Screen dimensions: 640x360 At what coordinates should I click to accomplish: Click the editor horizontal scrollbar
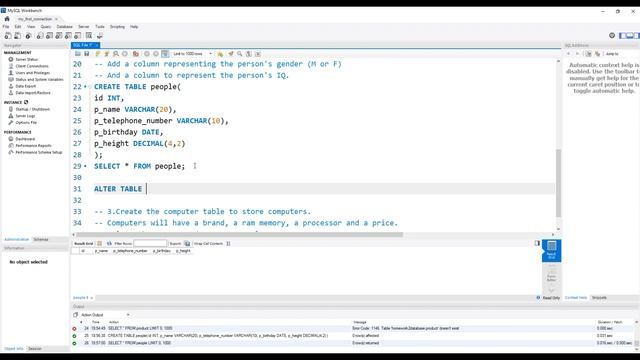pyautogui.click(x=239, y=235)
